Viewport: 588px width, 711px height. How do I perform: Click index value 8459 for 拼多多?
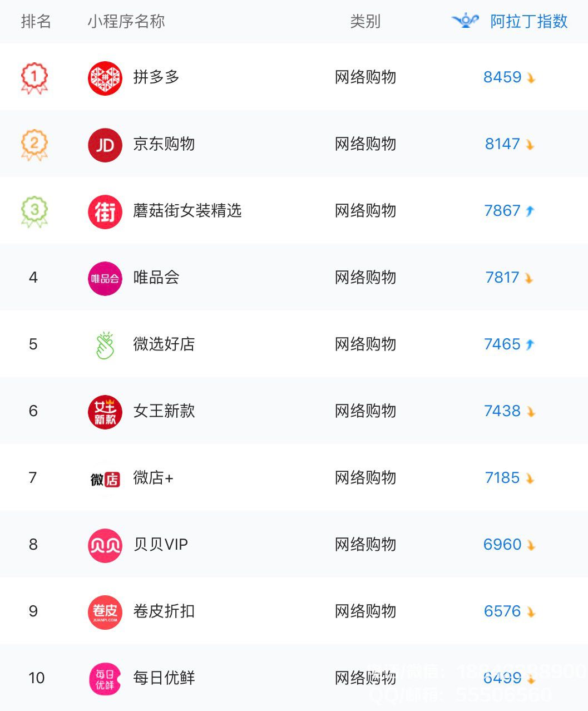tap(502, 77)
